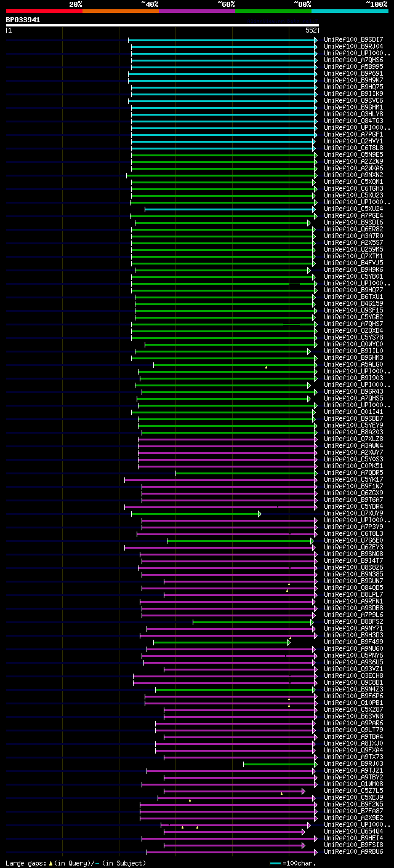Image resolution: width=394 pixels, height=868 pixels.
Task: Click the arrowhead ending the B9FSI8 bar
Action: 304,845
